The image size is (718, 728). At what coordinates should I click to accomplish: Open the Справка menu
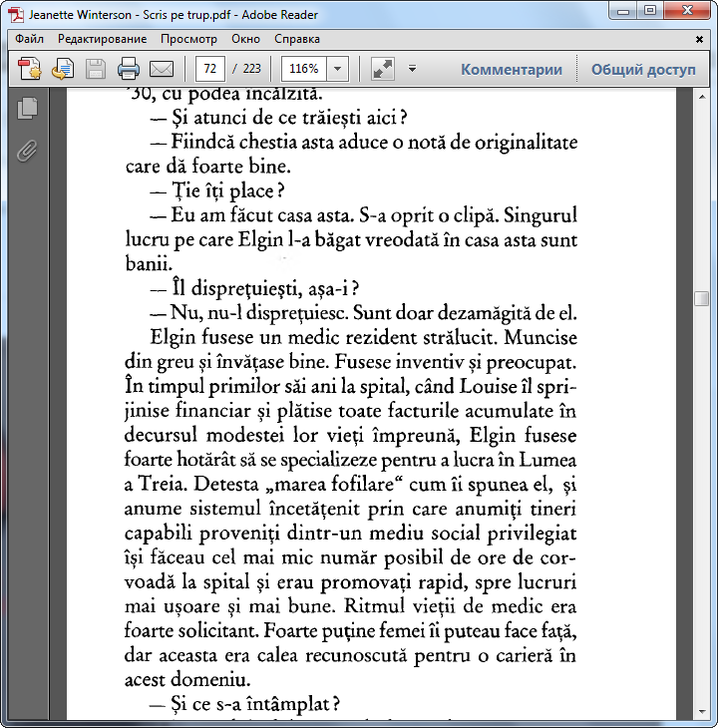297,39
